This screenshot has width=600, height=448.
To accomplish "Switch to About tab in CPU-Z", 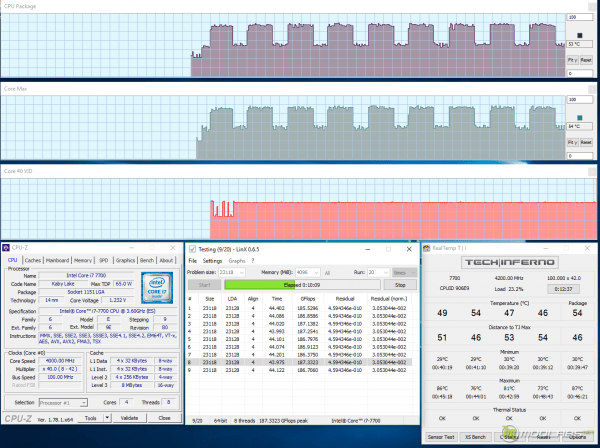I will pyautogui.click(x=166, y=260).
